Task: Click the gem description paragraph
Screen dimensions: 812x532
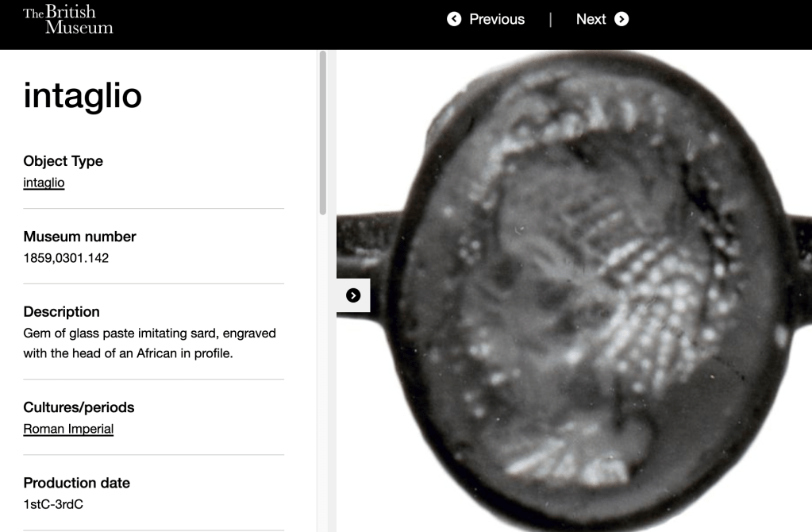Action: click(x=149, y=343)
